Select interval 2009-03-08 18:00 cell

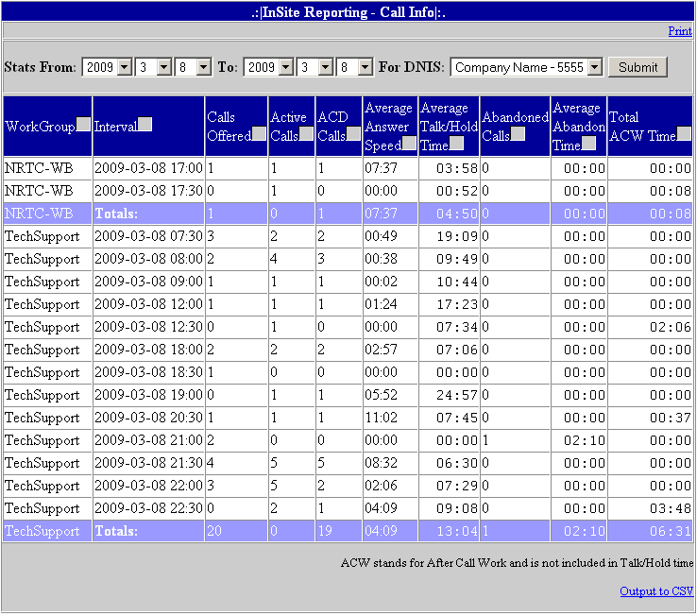pos(148,350)
